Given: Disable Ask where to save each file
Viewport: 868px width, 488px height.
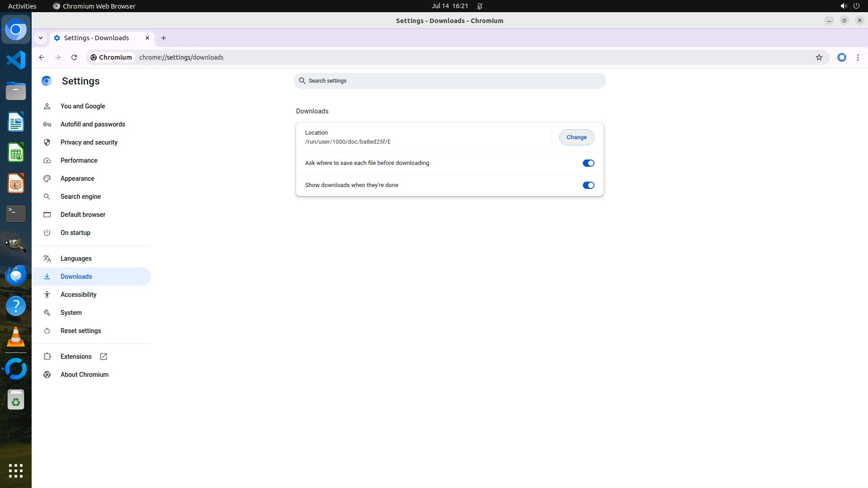Looking at the screenshot, I should pos(588,163).
